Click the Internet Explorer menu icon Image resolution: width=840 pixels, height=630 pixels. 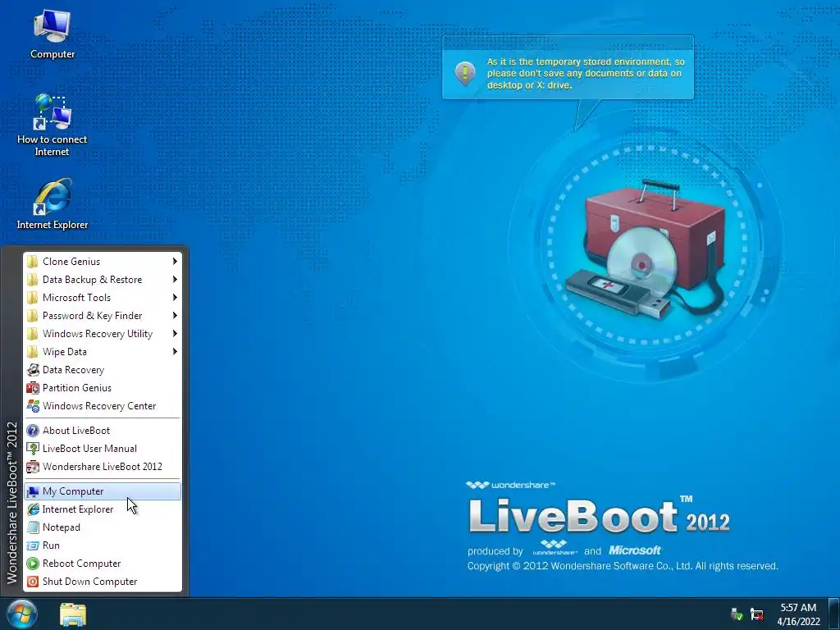(33, 509)
